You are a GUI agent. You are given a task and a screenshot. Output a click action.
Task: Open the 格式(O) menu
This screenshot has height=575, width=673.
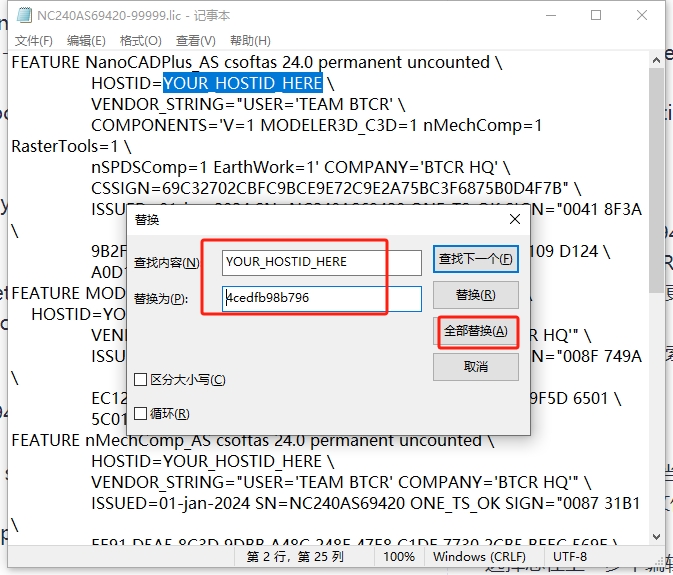140,41
